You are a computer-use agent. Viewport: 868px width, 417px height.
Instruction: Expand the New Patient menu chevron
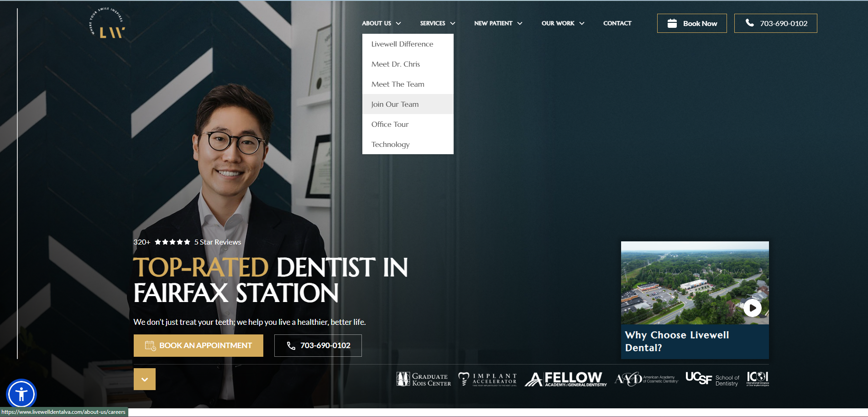click(520, 23)
